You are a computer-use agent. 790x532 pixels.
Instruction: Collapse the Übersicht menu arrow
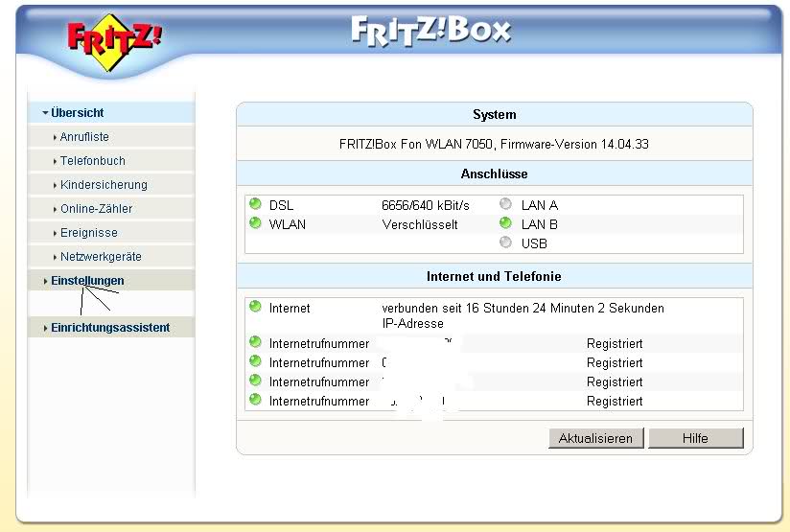pyautogui.click(x=45, y=113)
